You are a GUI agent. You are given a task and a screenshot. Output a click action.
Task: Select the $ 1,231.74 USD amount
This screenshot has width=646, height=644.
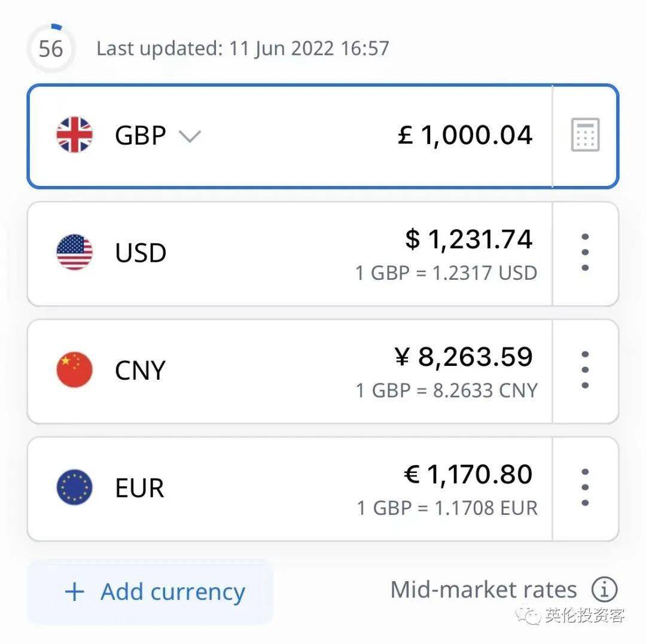click(x=468, y=240)
